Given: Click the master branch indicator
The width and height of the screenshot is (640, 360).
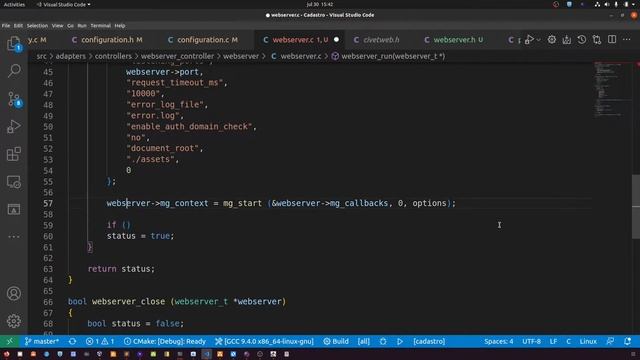Looking at the screenshot, I should (x=42, y=341).
